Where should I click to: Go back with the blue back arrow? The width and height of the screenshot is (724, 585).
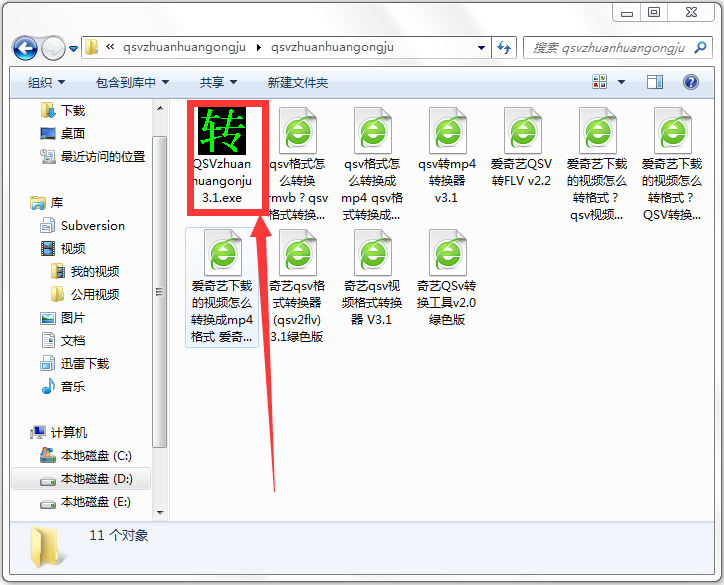[25, 48]
